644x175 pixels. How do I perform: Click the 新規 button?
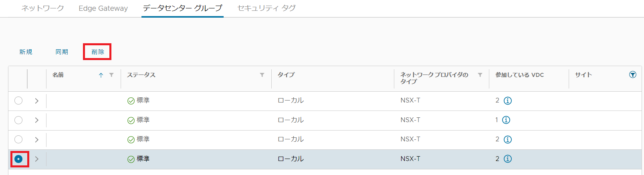point(26,52)
